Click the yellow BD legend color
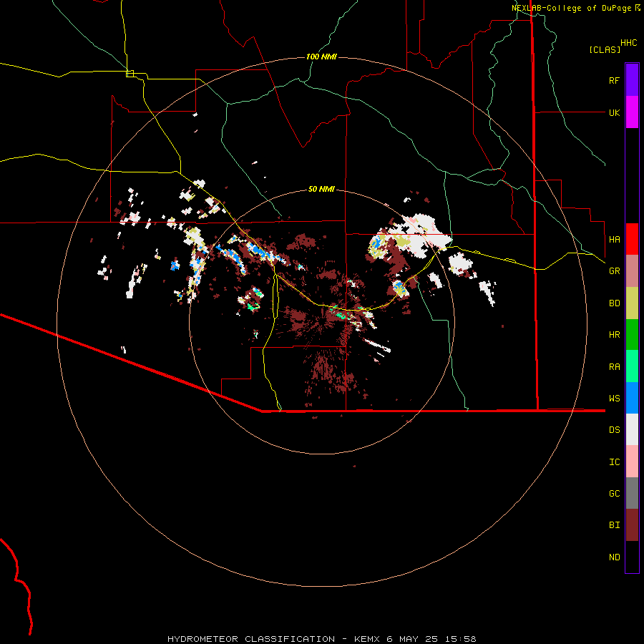Viewport: 644px width, 644px height. tap(632, 303)
